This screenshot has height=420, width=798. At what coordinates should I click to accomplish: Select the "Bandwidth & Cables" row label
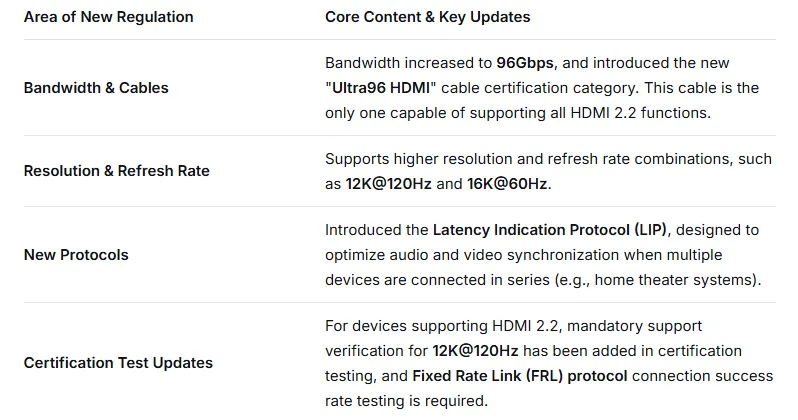96,88
